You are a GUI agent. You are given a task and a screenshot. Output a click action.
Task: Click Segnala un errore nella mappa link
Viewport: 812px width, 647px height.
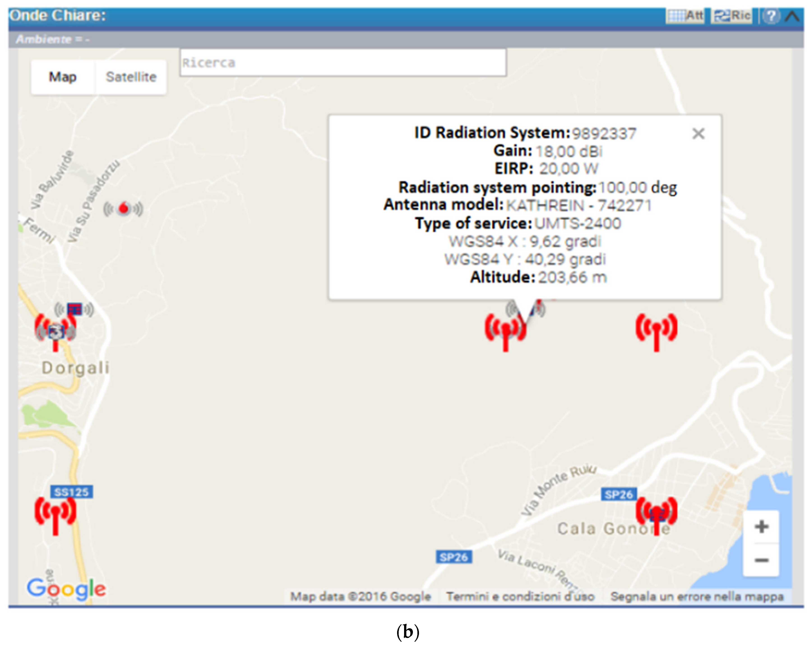point(697,596)
